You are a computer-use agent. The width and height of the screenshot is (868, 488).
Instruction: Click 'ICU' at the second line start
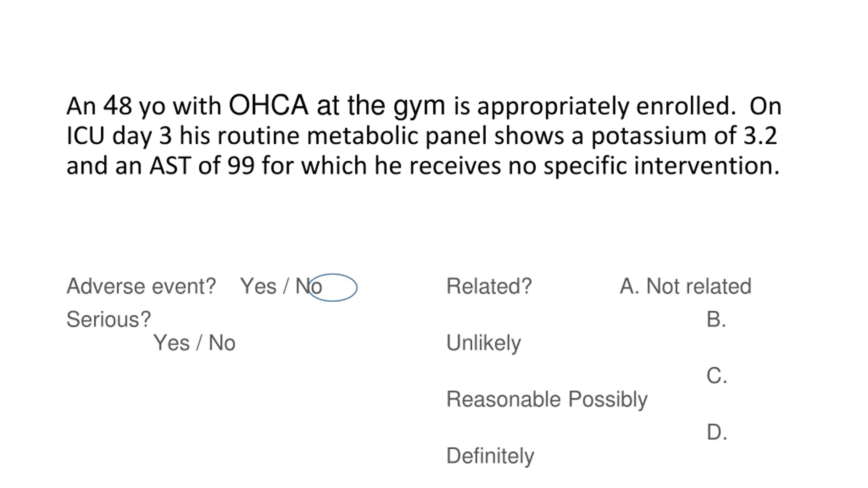[85, 136]
